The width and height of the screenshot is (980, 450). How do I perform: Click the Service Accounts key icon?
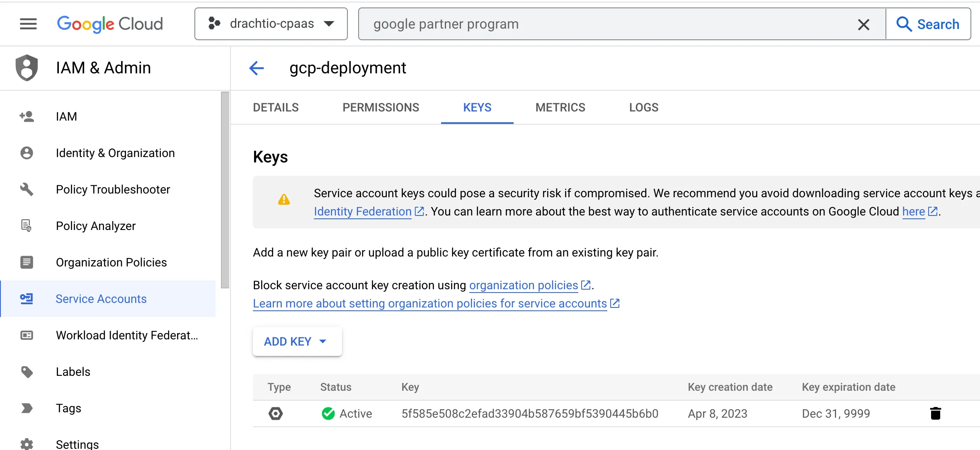(x=27, y=299)
